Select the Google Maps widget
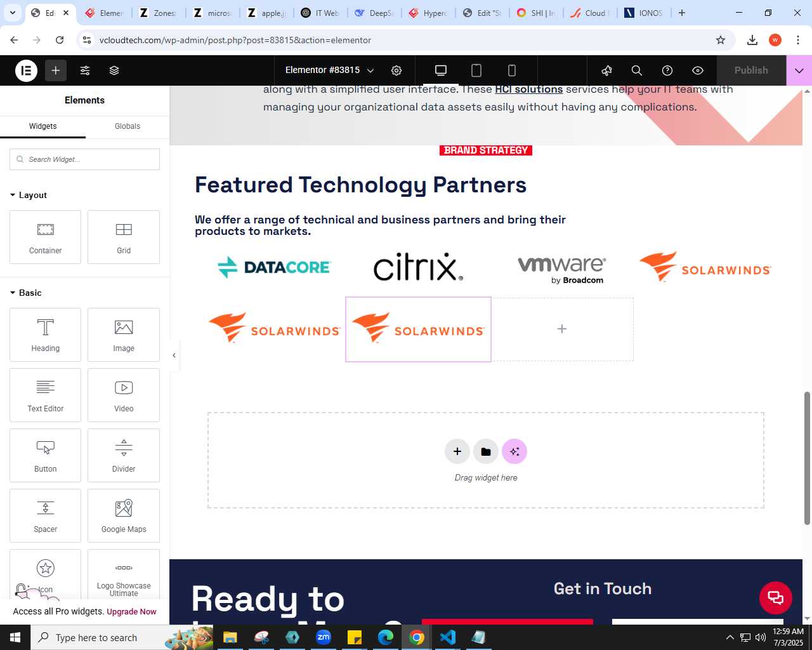The width and height of the screenshot is (812, 650). 124,515
